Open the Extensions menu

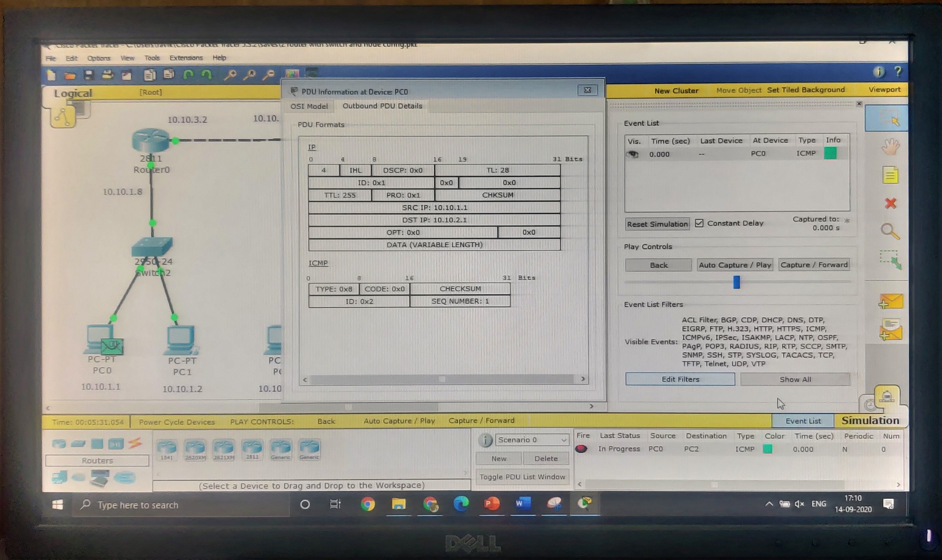click(x=186, y=58)
